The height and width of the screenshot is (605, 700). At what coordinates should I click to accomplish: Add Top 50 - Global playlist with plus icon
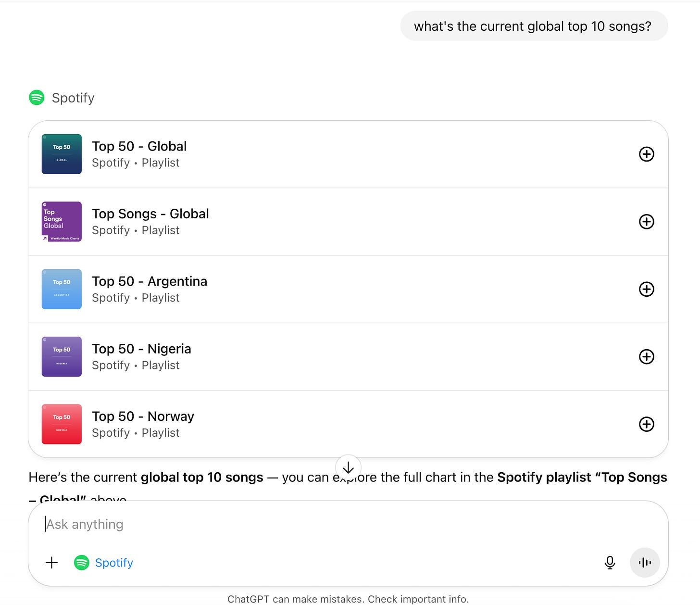coord(646,154)
